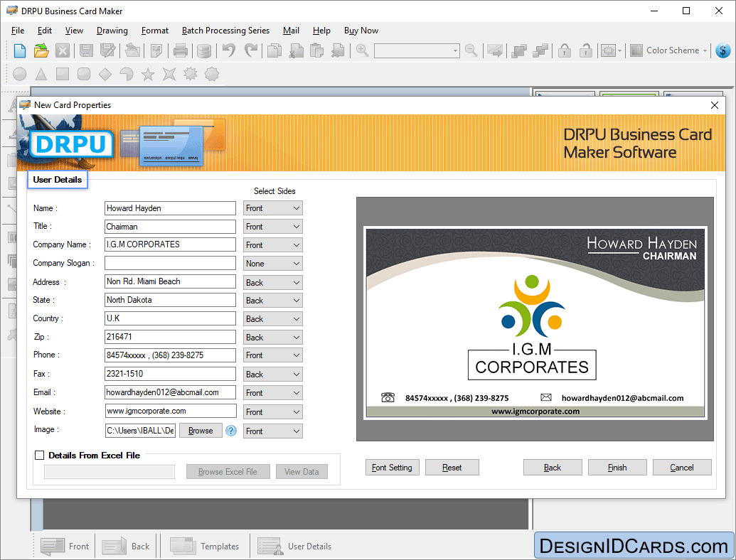Click the Undo arrow icon
Viewport: 736px width, 560px height.
click(229, 50)
